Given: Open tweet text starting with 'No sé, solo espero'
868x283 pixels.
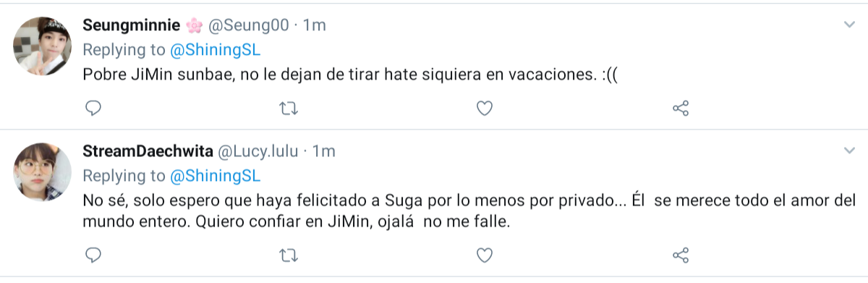Looking at the screenshot, I should pyautogui.click(x=469, y=212).
